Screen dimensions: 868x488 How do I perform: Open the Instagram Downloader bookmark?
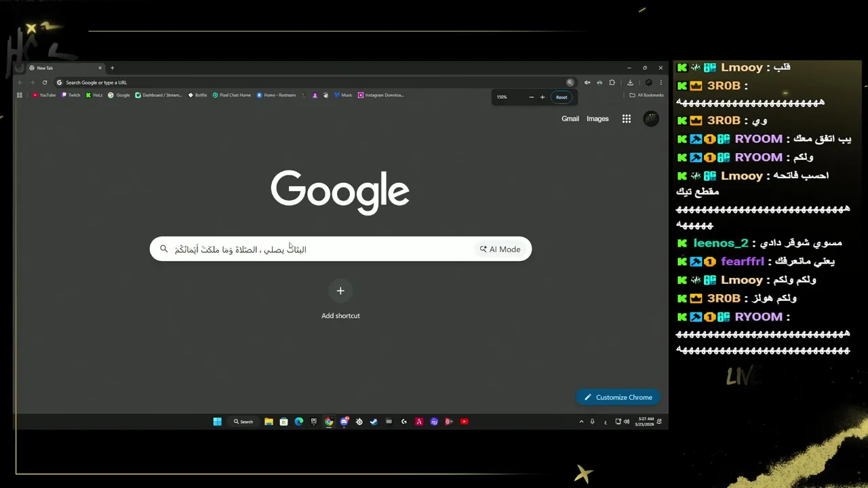[x=381, y=95]
